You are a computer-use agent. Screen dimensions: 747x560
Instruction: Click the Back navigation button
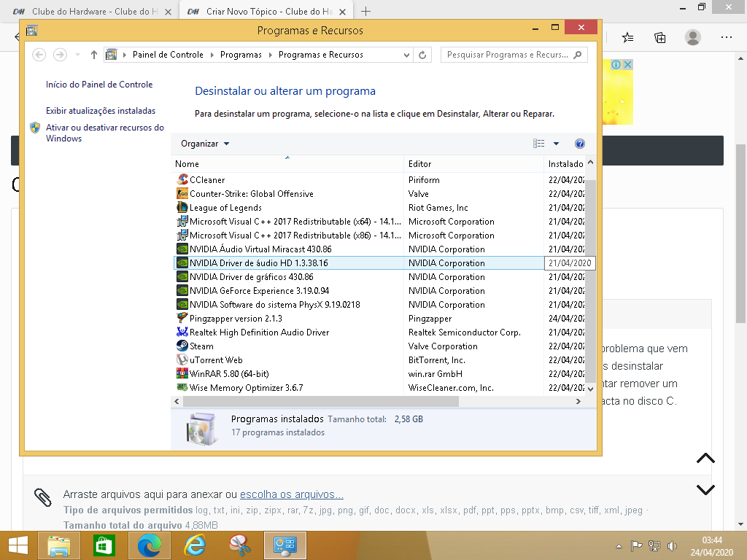click(x=39, y=55)
